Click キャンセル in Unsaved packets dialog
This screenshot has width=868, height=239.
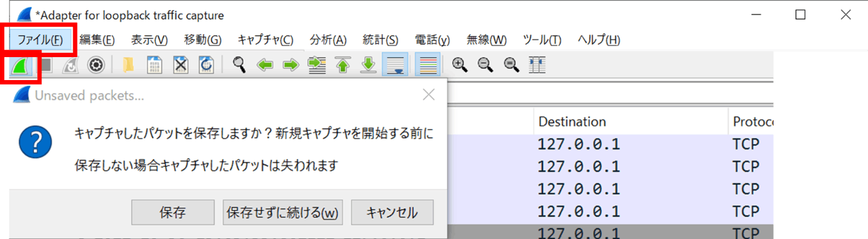392,212
